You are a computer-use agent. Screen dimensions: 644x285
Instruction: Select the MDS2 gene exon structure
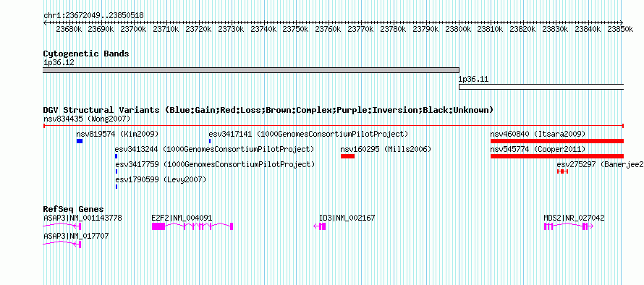569,226
